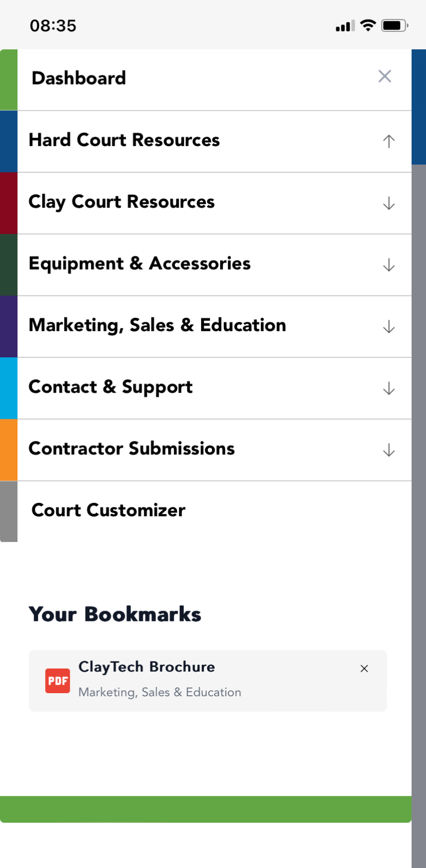Select Clay Court Resources label
426x868 pixels.
[x=122, y=202]
